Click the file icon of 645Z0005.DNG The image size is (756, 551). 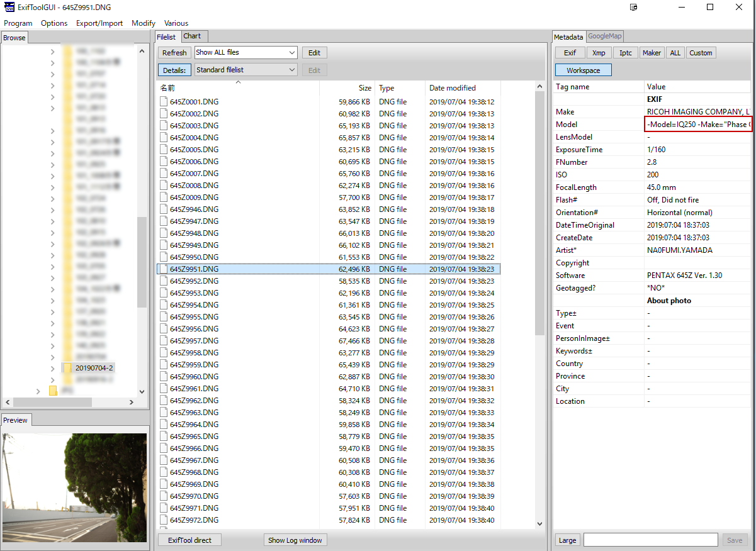[x=164, y=150]
